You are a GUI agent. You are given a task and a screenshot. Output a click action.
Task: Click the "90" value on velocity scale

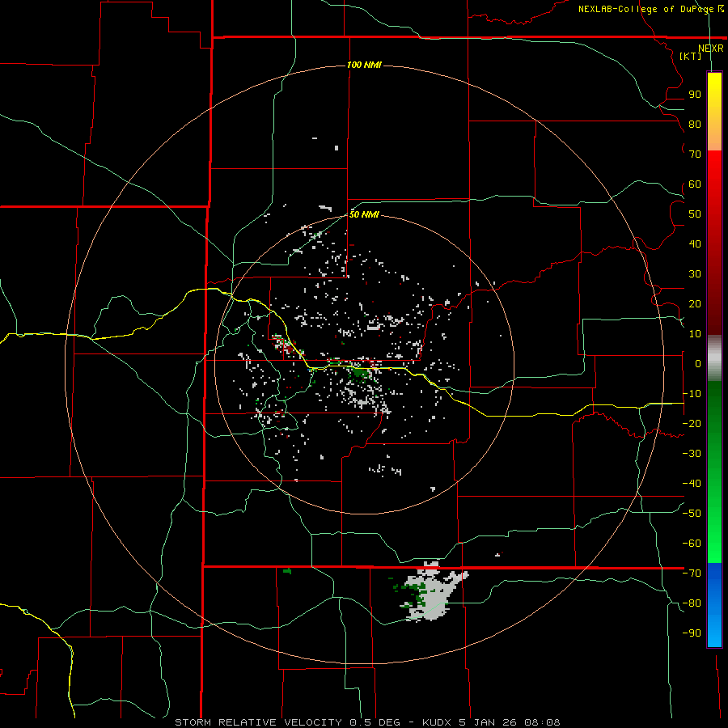pyautogui.click(x=695, y=95)
